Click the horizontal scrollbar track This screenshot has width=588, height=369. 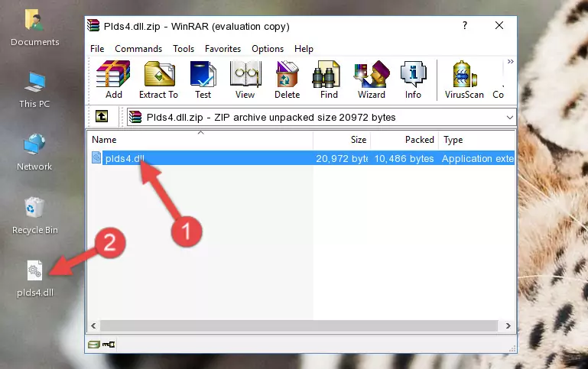(x=299, y=325)
